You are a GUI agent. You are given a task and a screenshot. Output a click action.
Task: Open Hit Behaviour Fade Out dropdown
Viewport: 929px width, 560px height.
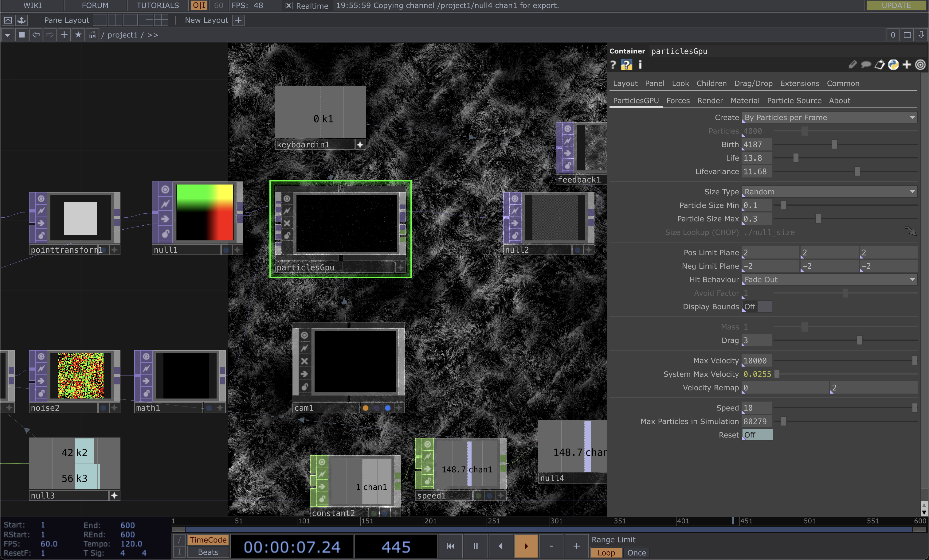point(829,280)
